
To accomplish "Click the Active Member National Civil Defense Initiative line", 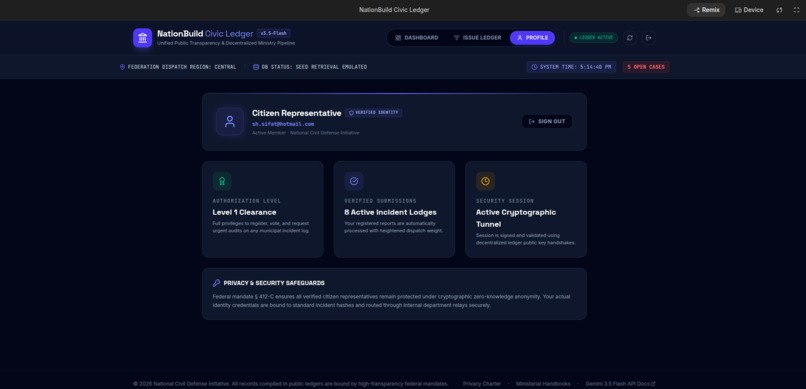I will (x=305, y=133).
